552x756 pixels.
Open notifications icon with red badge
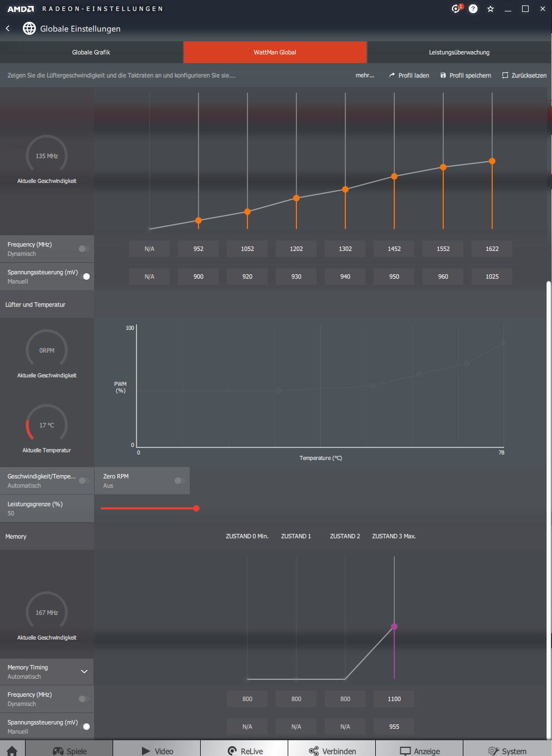(x=456, y=9)
